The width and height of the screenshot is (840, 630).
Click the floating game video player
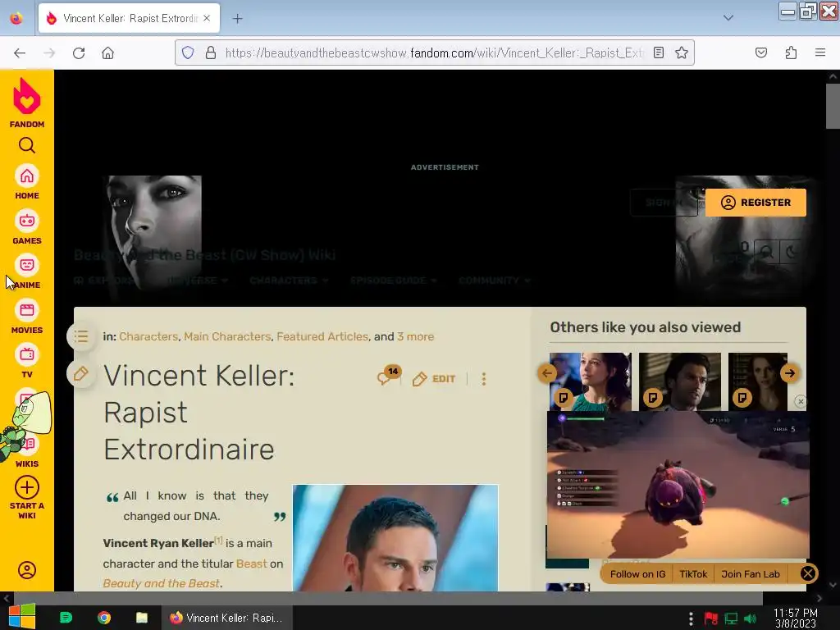pyautogui.click(x=678, y=485)
